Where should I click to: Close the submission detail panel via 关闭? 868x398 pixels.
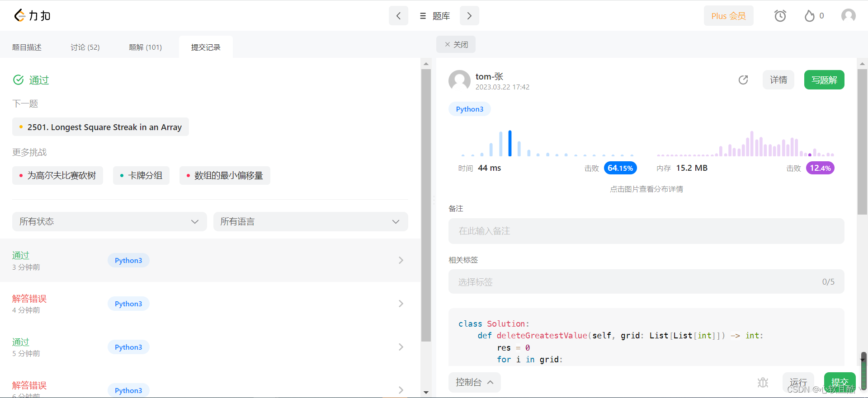click(456, 44)
